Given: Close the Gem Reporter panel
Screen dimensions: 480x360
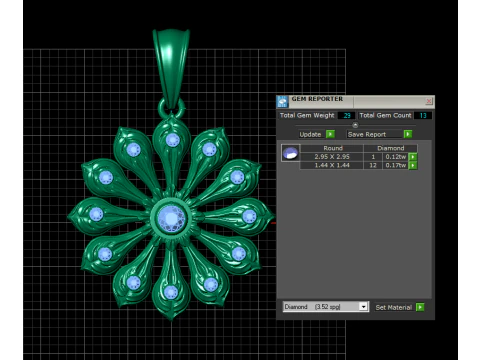Looking at the screenshot, I should pos(429,101).
